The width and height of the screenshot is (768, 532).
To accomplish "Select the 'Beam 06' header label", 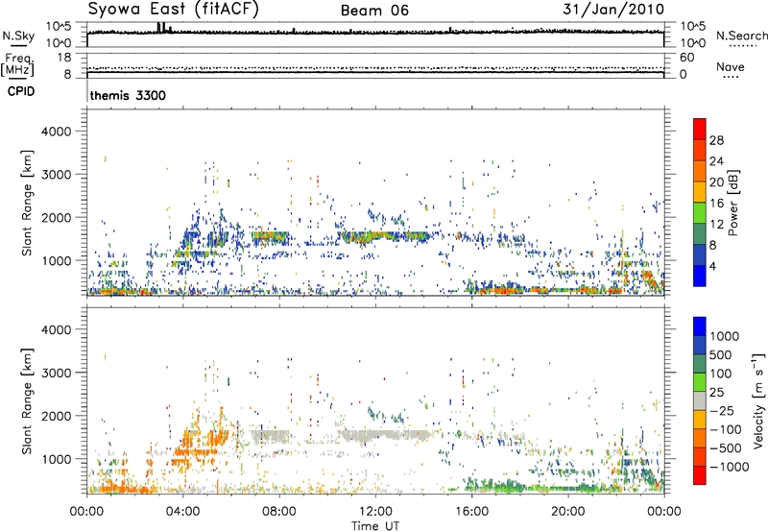I will tap(374, 11).
